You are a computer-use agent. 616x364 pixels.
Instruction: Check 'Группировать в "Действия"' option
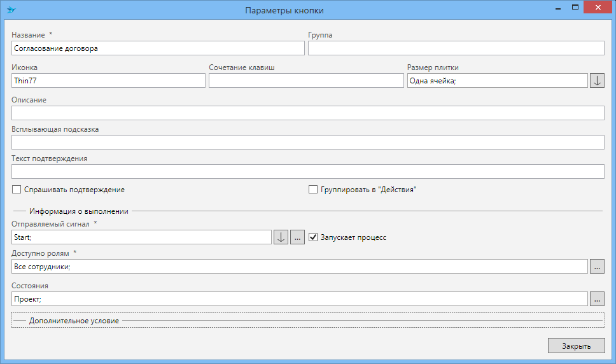[312, 190]
